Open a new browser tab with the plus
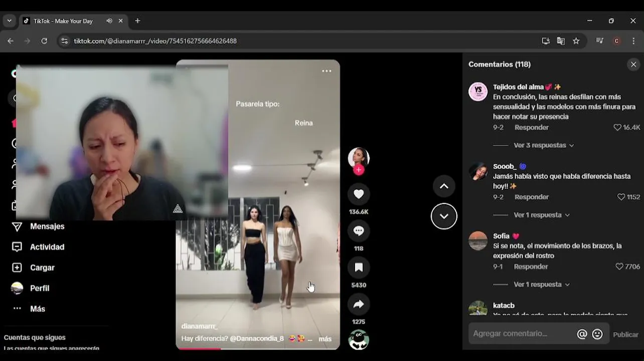 pos(137,21)
